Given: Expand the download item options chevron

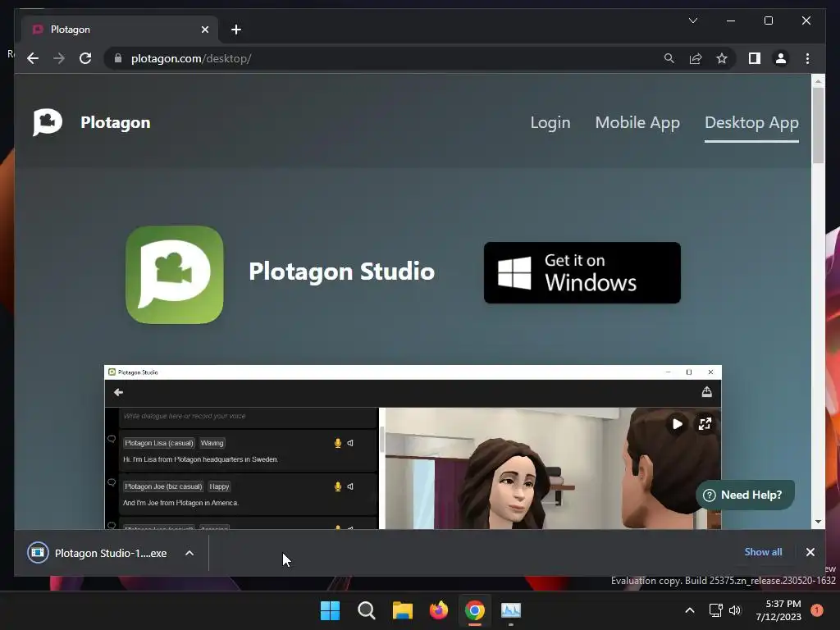Looking at the screenshot, I should pyautogui.click(x=189, y=553).
